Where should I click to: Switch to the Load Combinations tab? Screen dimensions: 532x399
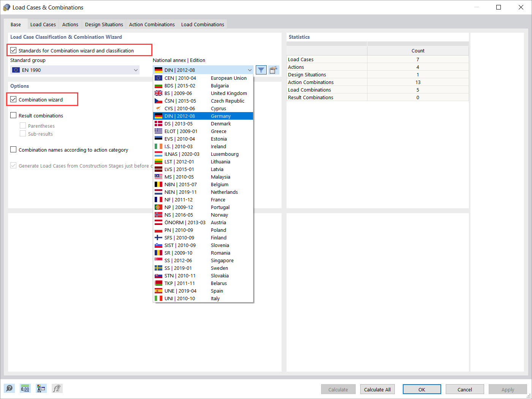tap(203, 24)
